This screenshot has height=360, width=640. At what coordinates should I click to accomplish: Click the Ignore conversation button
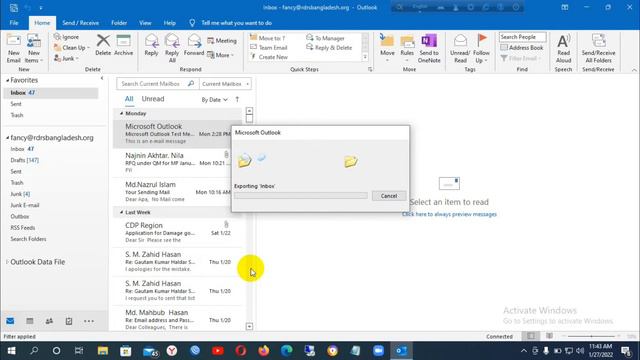(x=67, y=37)
